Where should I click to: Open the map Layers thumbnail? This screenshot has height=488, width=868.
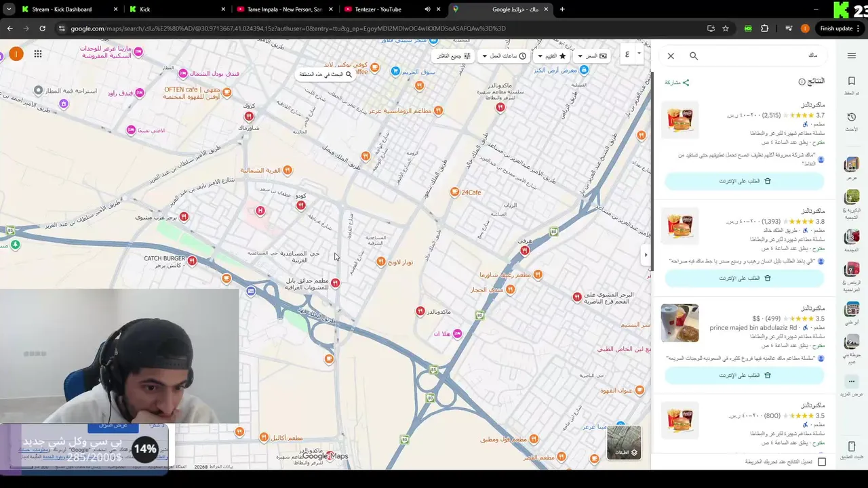point(624,443)
